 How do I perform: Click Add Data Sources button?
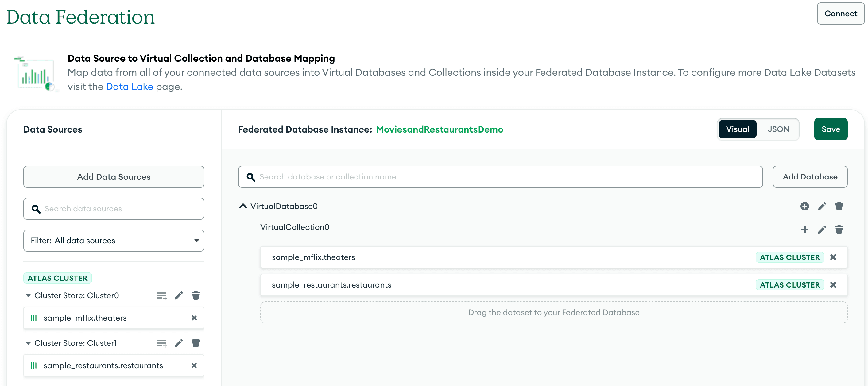[x=114, y=176]
